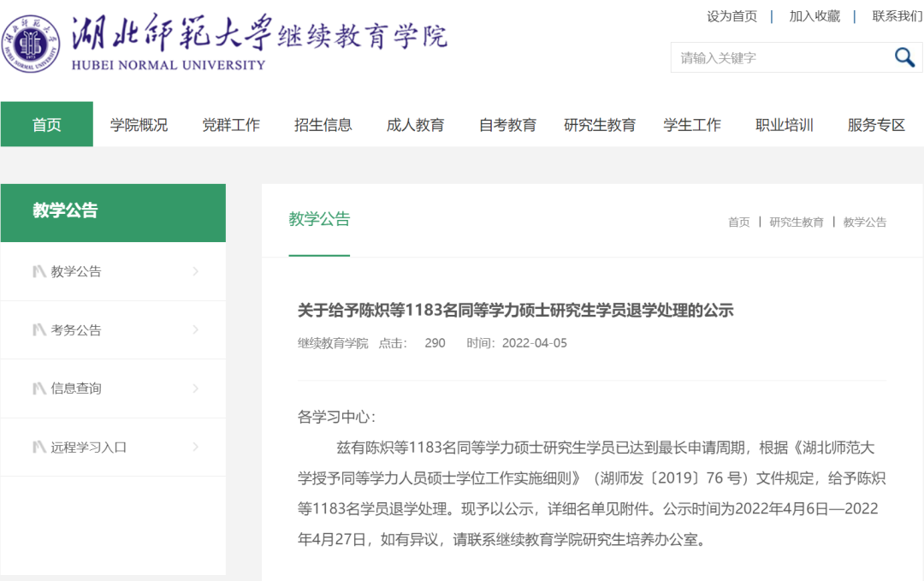Viewport: 924px width, 581px height.
Task: Open the 成人教育 menu
Action: (x=416, y=124)
